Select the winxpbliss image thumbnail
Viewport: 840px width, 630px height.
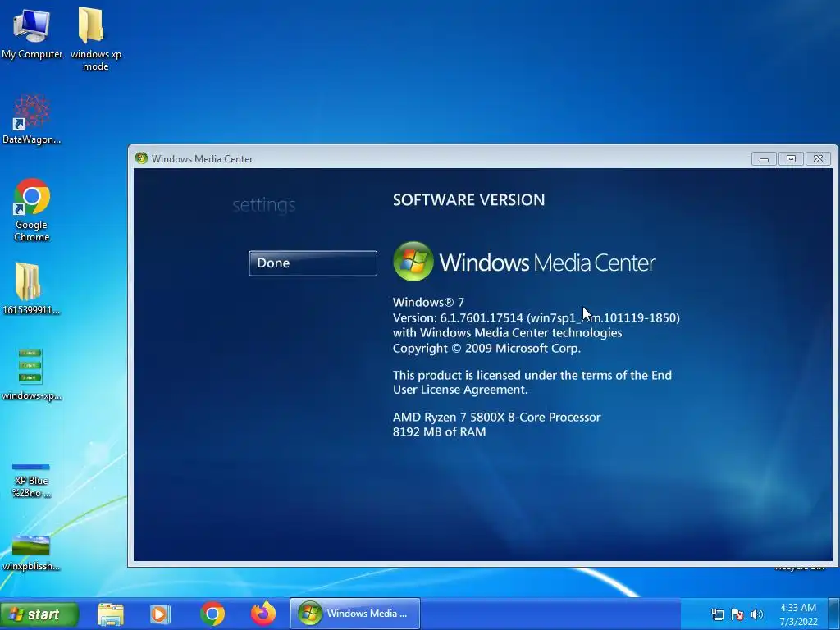[x=31, y=553]
